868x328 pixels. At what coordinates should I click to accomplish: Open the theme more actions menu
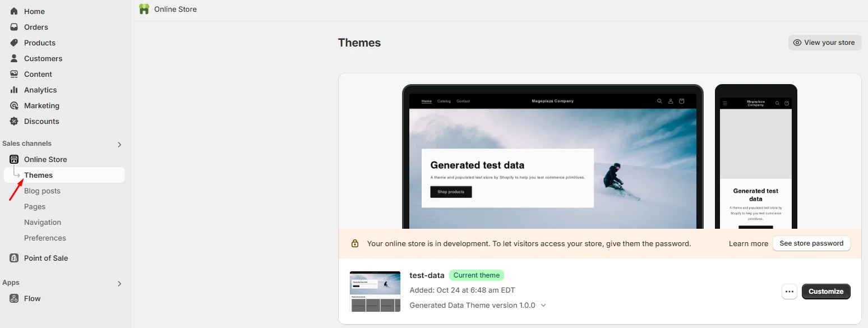coord(789,292)
